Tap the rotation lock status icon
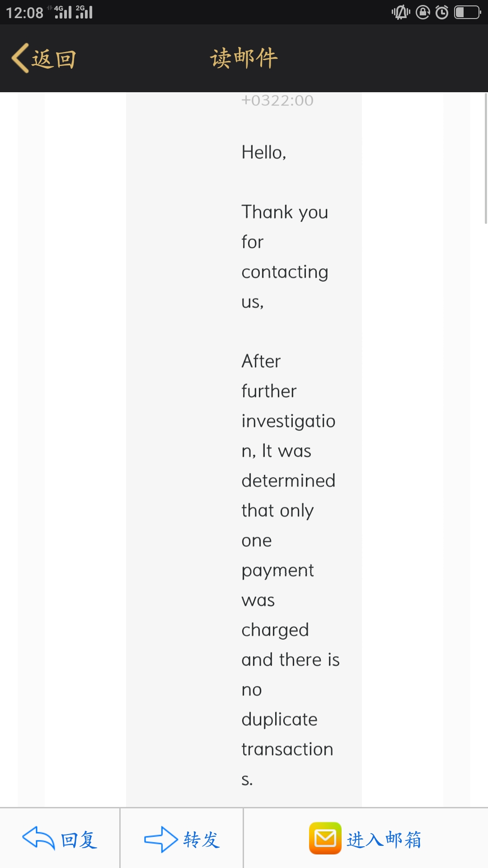The image size is (488, 868). [x=423, y=12]
